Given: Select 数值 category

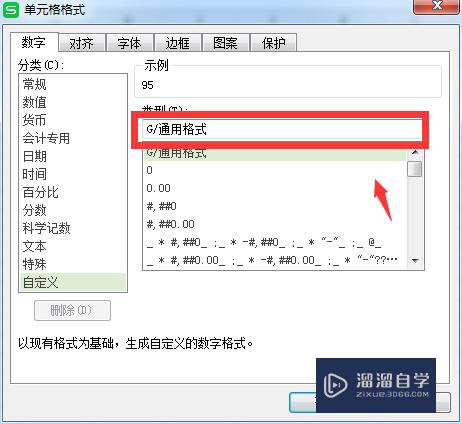Looking at the screenshot, I should pyautogui.click(x=73, y=102).
